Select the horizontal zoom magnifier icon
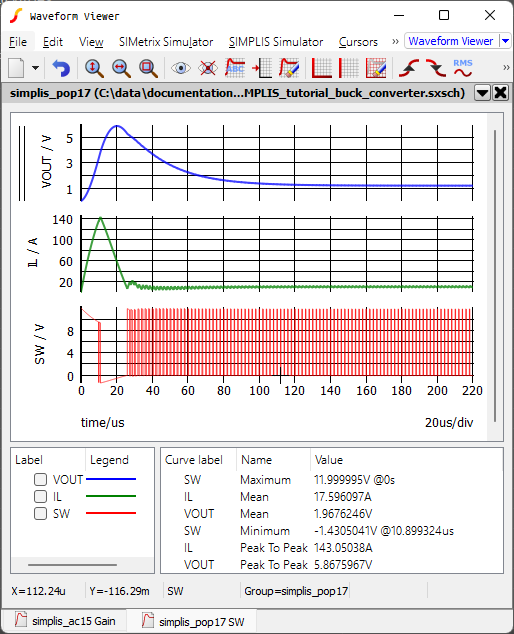 (121, 68)
